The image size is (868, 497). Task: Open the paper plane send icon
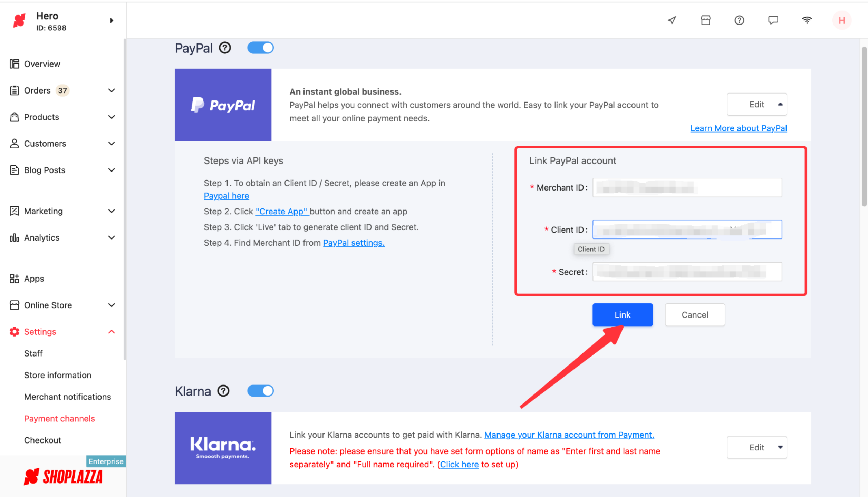point(672,20)
